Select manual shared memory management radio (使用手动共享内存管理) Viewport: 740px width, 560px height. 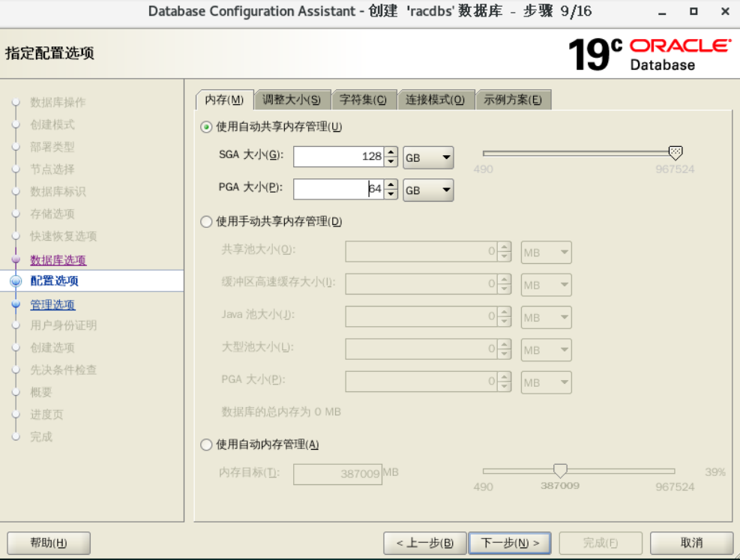206,222
